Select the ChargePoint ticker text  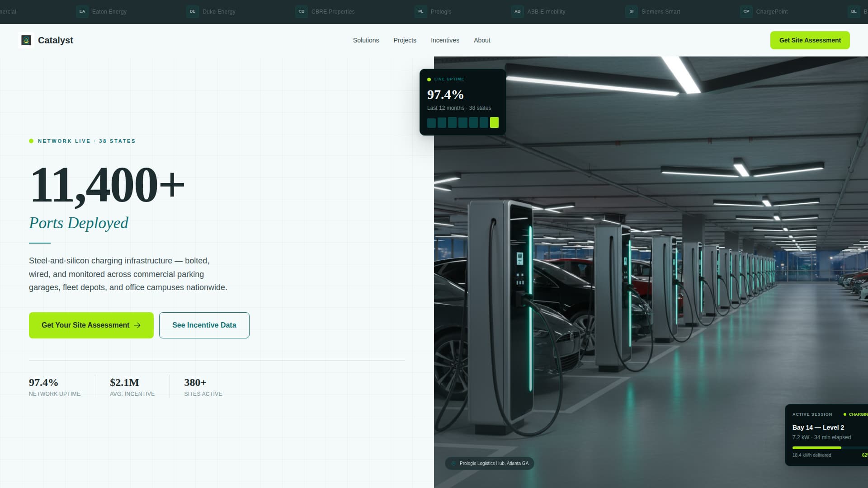point(772,12)
